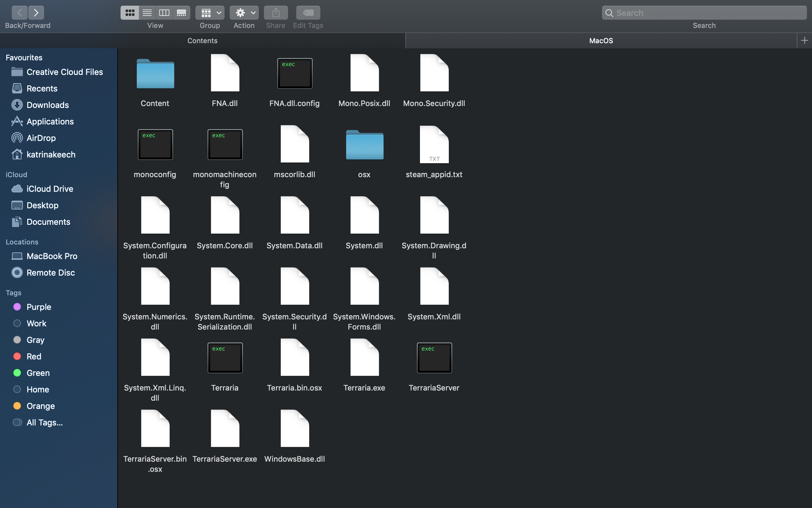The height and width of the screenshot is (508, 812).
Task: Open Creative Cloud Files in sidebar
Action: click(x=59, y=72)
